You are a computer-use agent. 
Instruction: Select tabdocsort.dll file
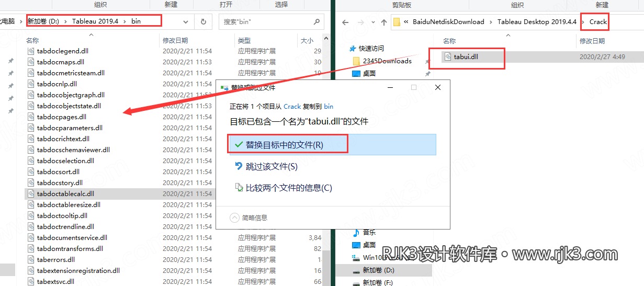coord(58,171)
